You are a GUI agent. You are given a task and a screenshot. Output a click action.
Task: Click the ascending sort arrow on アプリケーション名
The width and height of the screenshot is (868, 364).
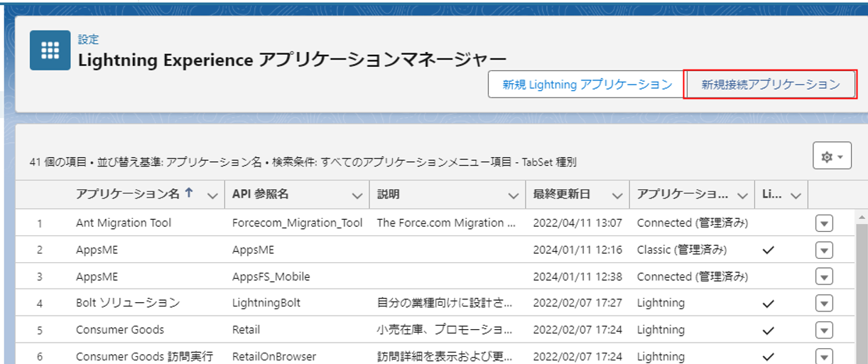click(188, 194)
